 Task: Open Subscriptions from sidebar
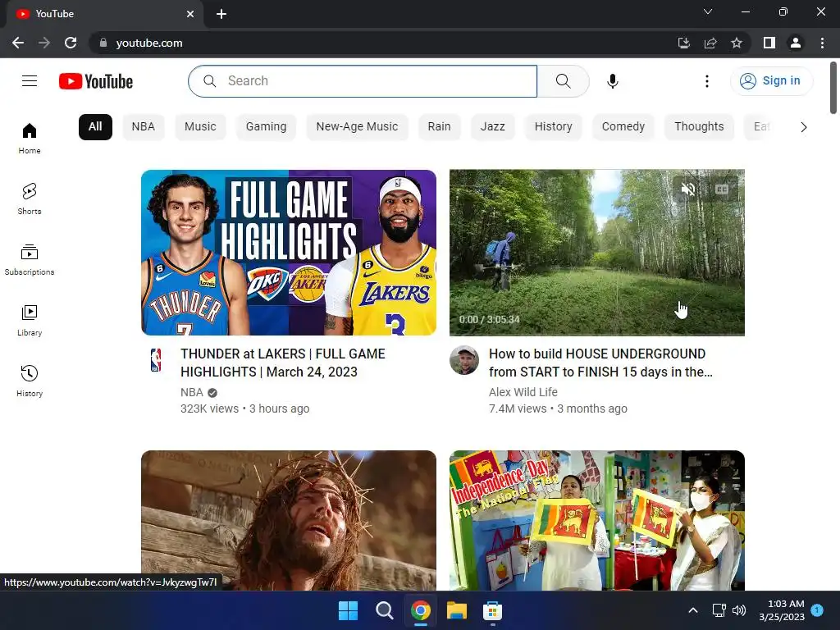30,259
